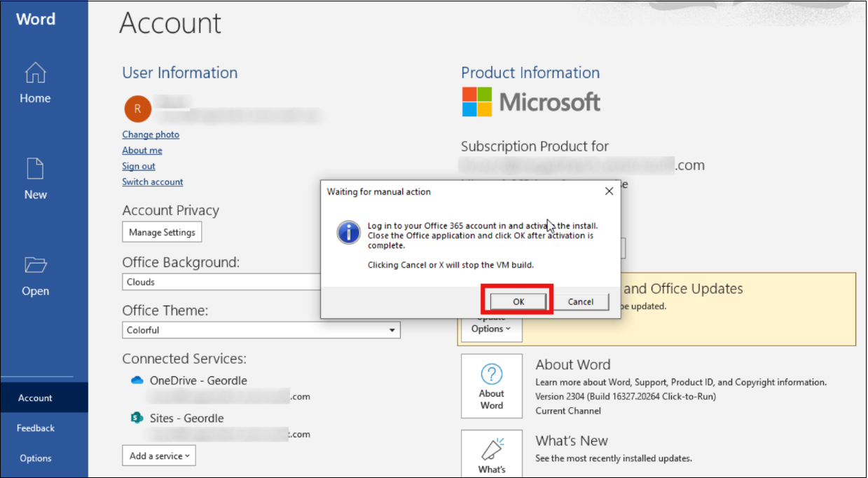This screenshot has height=478, width=868.
Task: Click the Open folder icon
Action: tap(35, 265)
